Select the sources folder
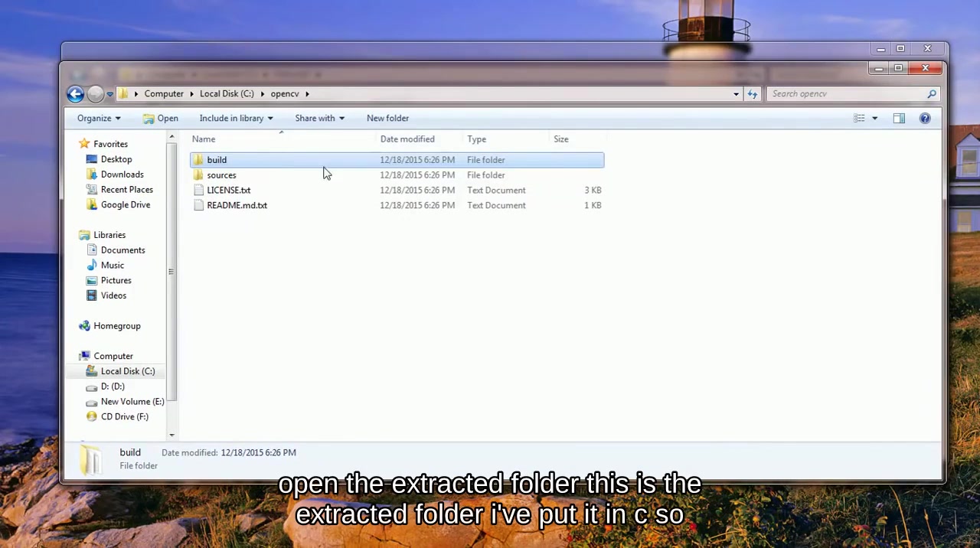 (221, 175)
